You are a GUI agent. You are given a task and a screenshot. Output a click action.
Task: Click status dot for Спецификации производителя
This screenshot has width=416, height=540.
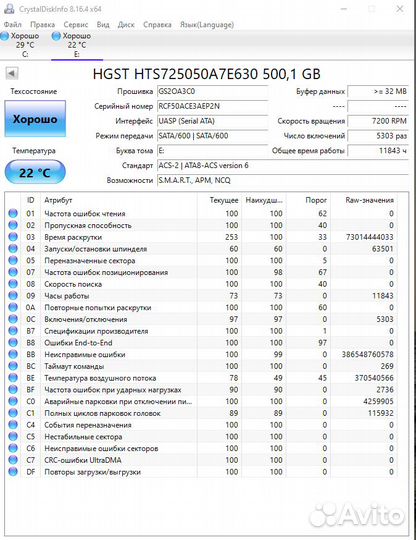pyautogui.click(x=13, y=331)
